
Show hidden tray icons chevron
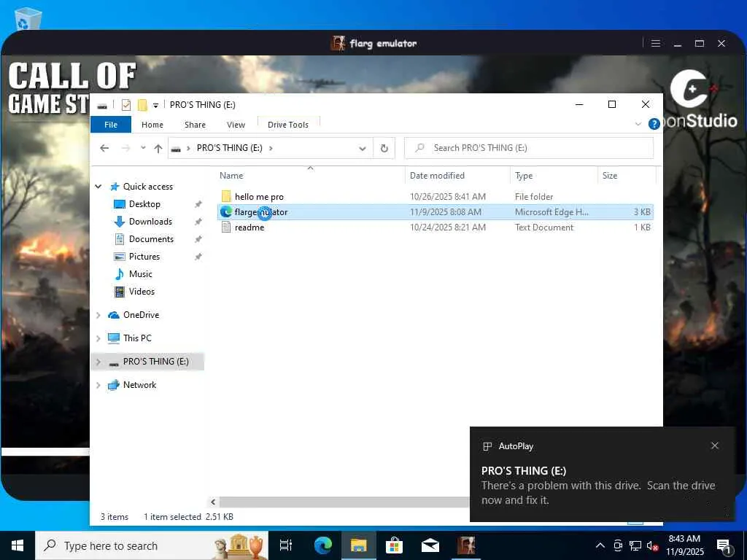click(600, 545)
